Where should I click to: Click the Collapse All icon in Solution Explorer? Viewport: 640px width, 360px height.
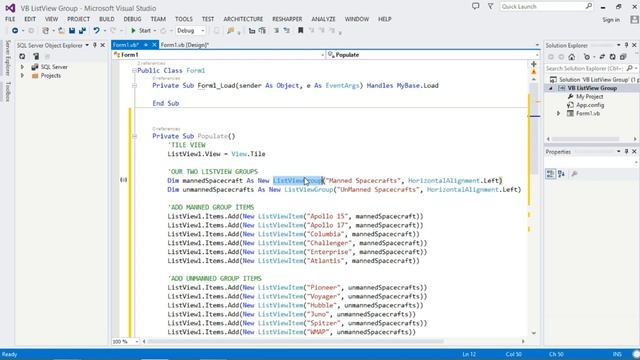pos(623,57)
